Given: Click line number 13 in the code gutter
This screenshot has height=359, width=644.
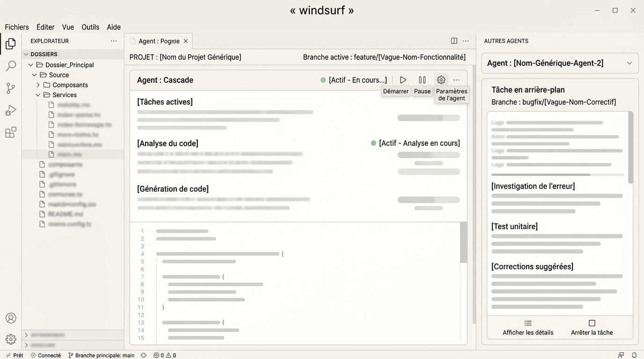Looking at the screenshot, I should [140, 323].
